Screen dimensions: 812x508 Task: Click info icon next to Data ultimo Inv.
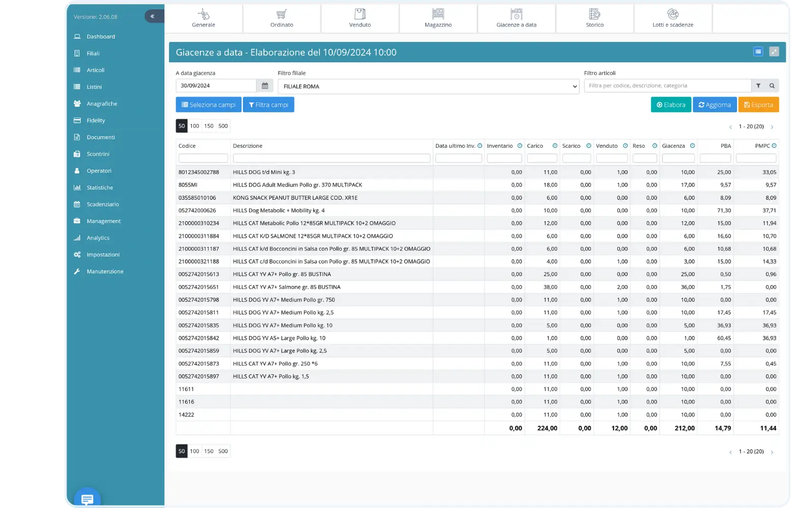click(x=480, y=146)
